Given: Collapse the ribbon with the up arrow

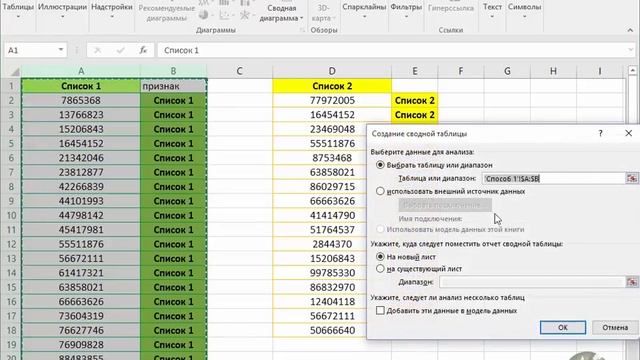Looking at the screenshot, I should click(x=630, y=30).
